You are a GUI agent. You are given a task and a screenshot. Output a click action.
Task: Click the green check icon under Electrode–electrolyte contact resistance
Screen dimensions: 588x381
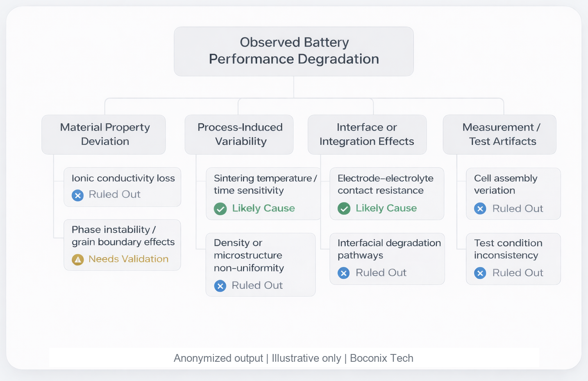(344, 209)
